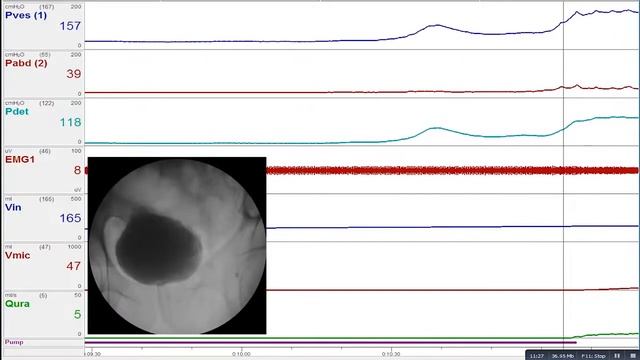Select the Pdet channel label

click(17, 111)
